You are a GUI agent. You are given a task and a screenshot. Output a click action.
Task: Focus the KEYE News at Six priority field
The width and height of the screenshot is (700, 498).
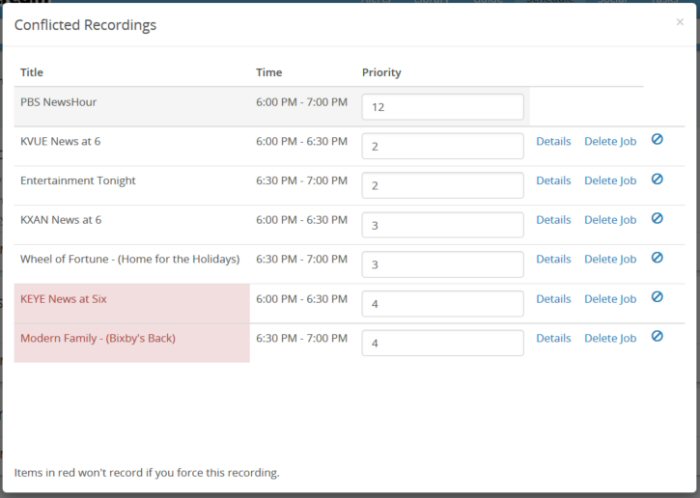pos(442,303)
